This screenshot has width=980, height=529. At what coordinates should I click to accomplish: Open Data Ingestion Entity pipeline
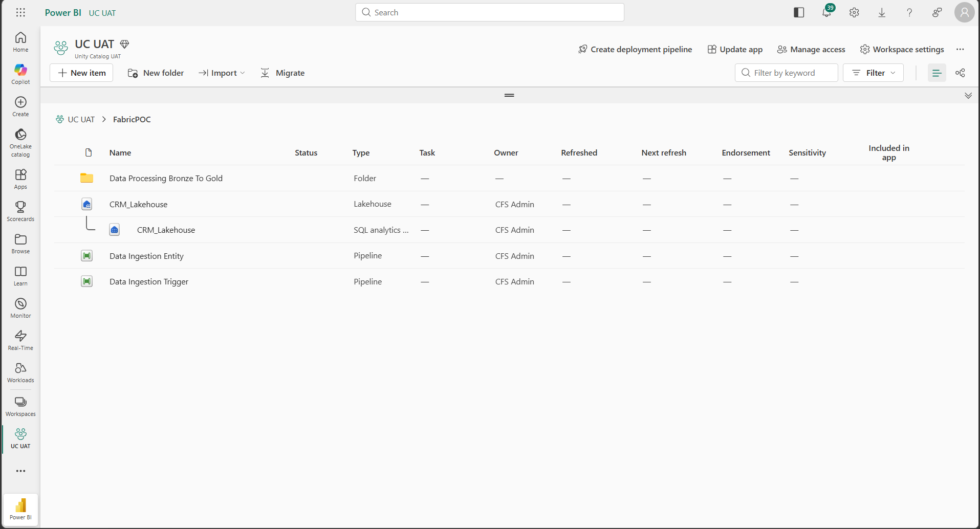(146, 256)
